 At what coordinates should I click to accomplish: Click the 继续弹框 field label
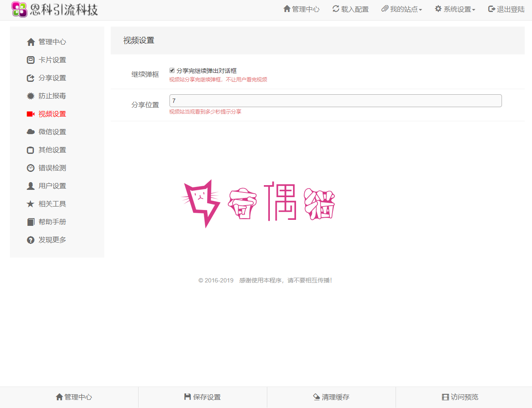145,75
